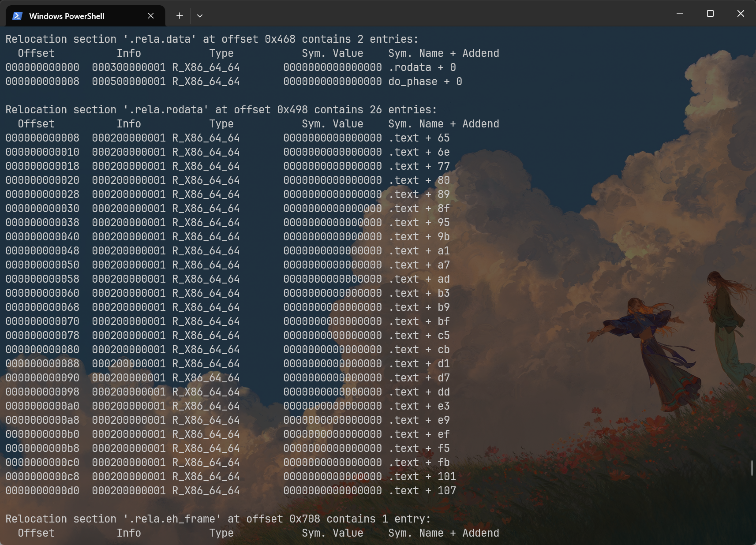Expand the new-tab profile dropdown chevron
This screenshot has height=545, width=756.
[200, 16]
